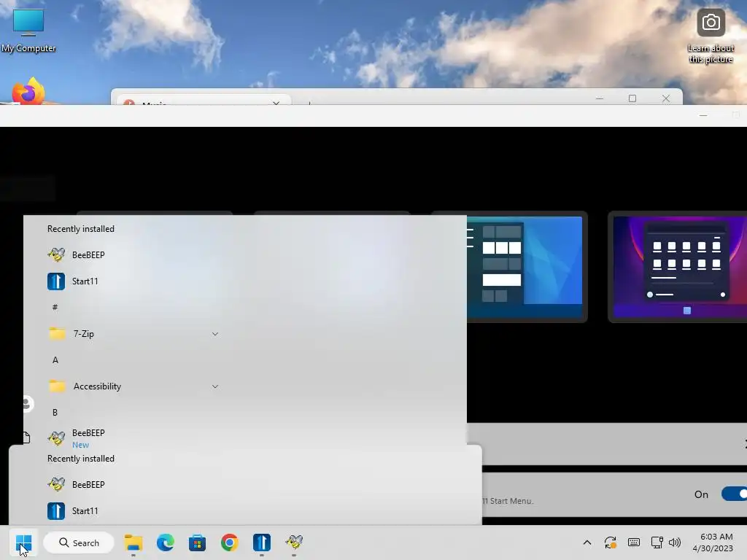Open BeeBEEP from taskbar
Screen dimensions: 747x560
294,542
